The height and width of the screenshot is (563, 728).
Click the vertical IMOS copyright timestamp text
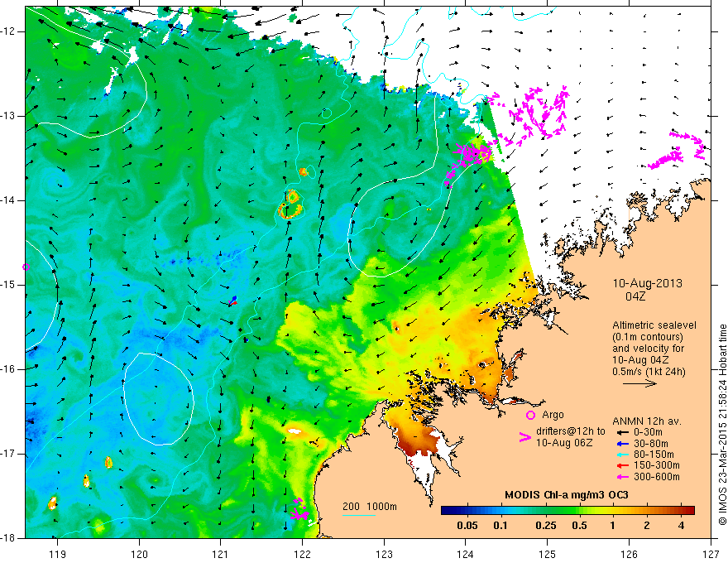(722, 425)
